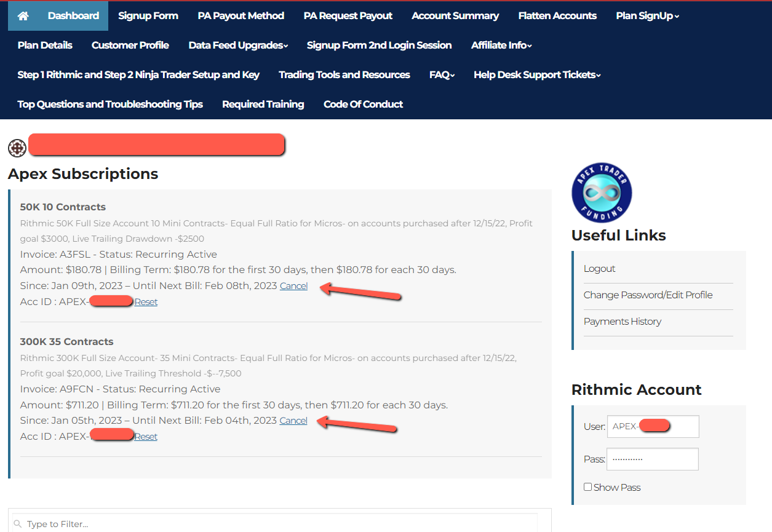Click the 300K 35 Contracts heading

pyautogui.click(x=67, y=342)
